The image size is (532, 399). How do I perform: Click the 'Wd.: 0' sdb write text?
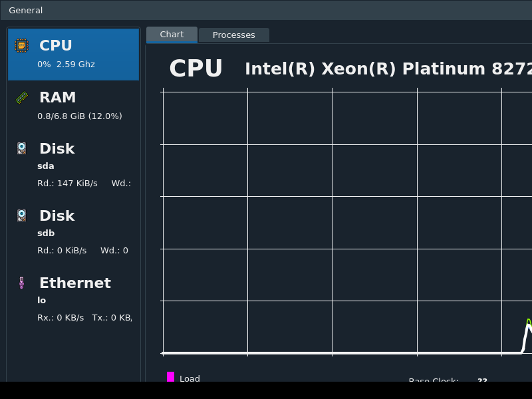(x=114, y=251)
